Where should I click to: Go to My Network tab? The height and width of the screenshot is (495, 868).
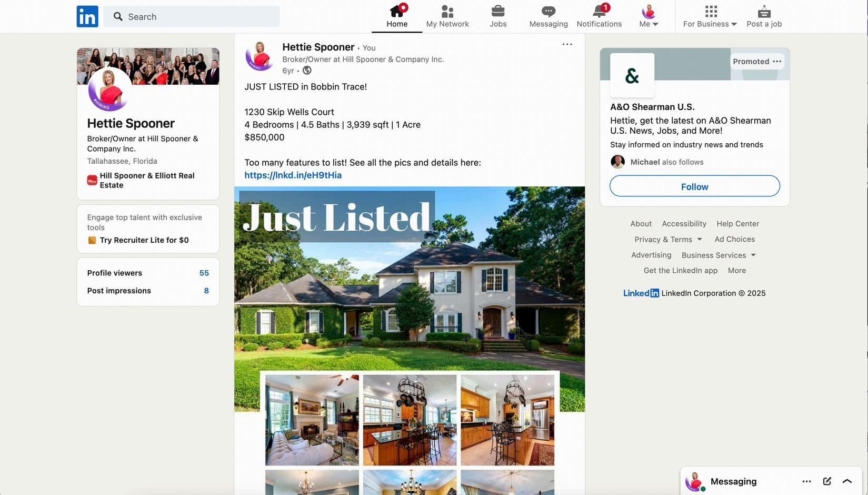tap(447, 16)
